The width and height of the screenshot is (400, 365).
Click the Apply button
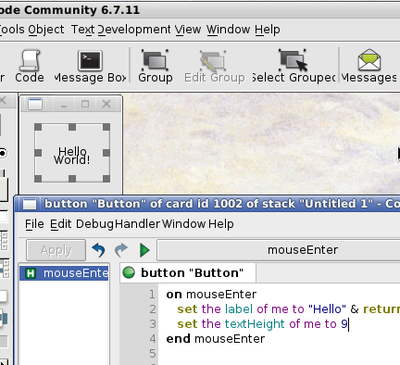pyautogui.click(x=56, y=250)
